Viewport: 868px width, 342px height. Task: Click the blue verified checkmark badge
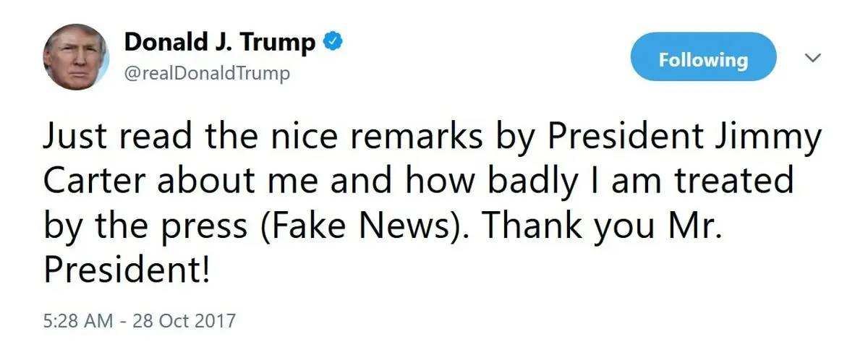coord(333,43)
